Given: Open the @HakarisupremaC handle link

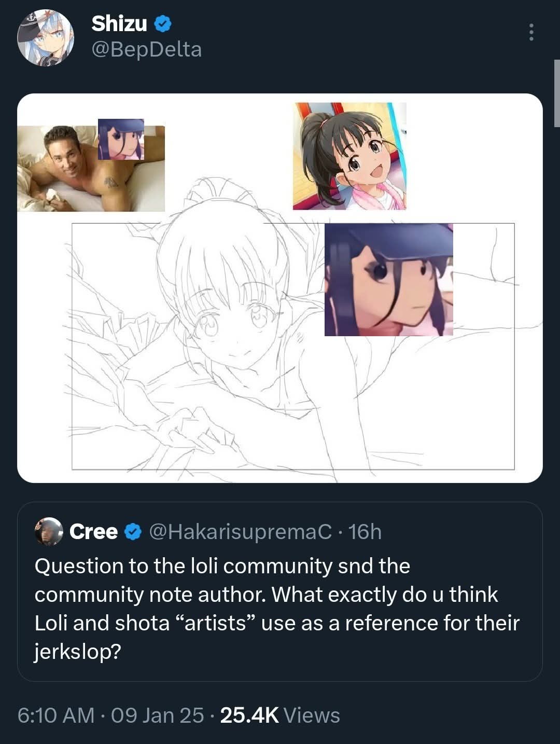Looking at the screenshot, I should [x=241, y=532].
